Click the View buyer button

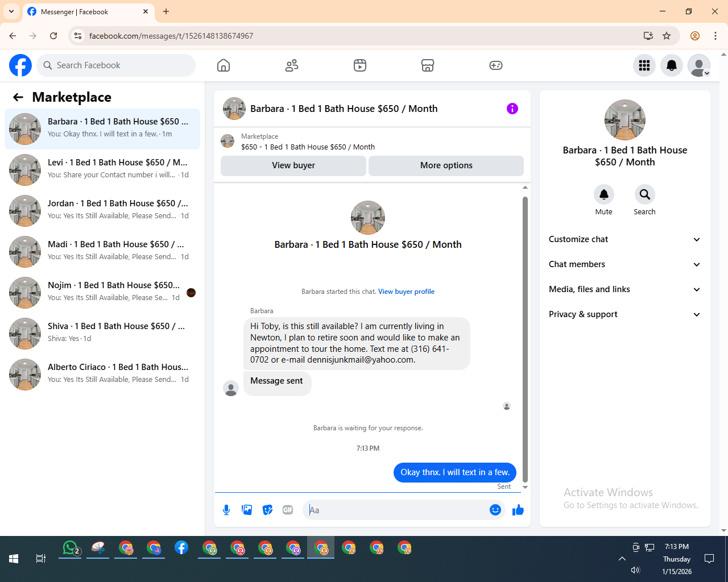pyautogui.click(x=293, y=165)
